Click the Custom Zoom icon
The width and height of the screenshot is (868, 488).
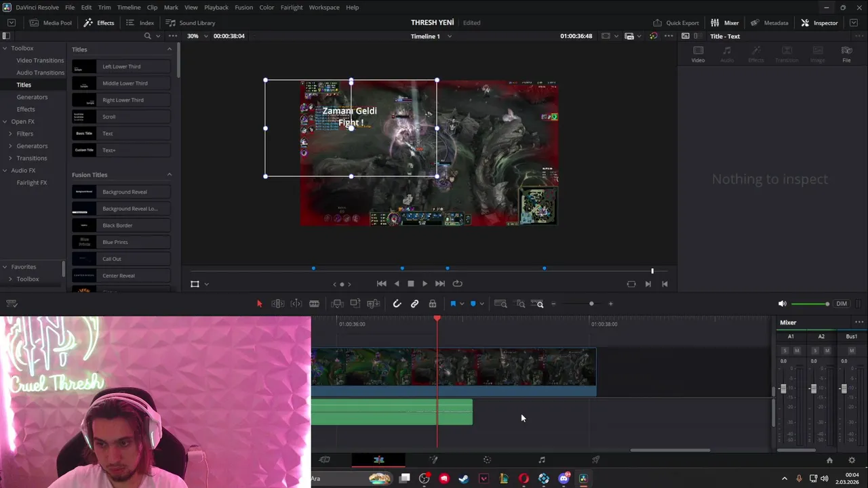tap(537, 304)
